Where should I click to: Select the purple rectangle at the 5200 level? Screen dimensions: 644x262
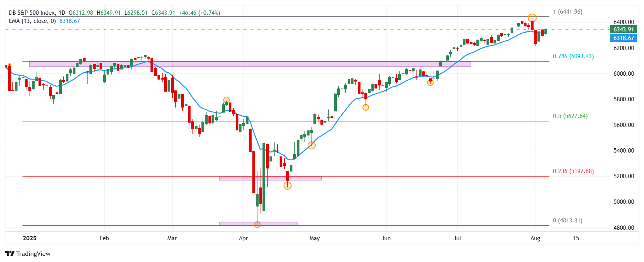pyautogui.click(x=270, y=179)
